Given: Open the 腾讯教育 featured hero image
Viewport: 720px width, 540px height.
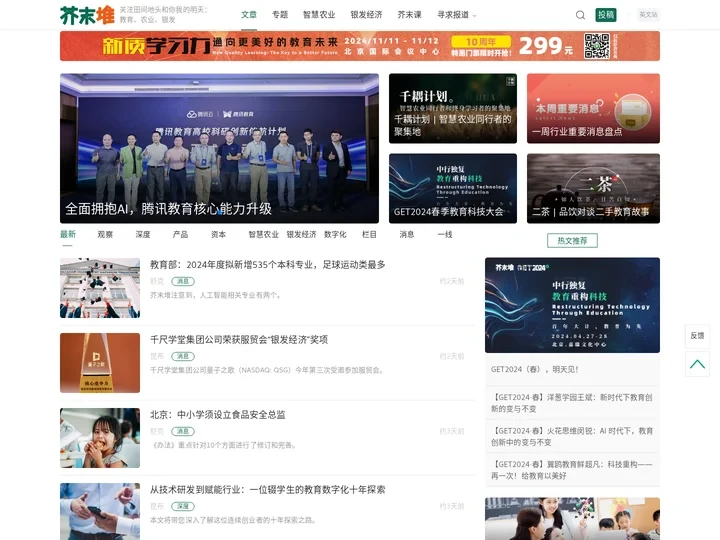Looking at the screenshot, I should 219,148.
